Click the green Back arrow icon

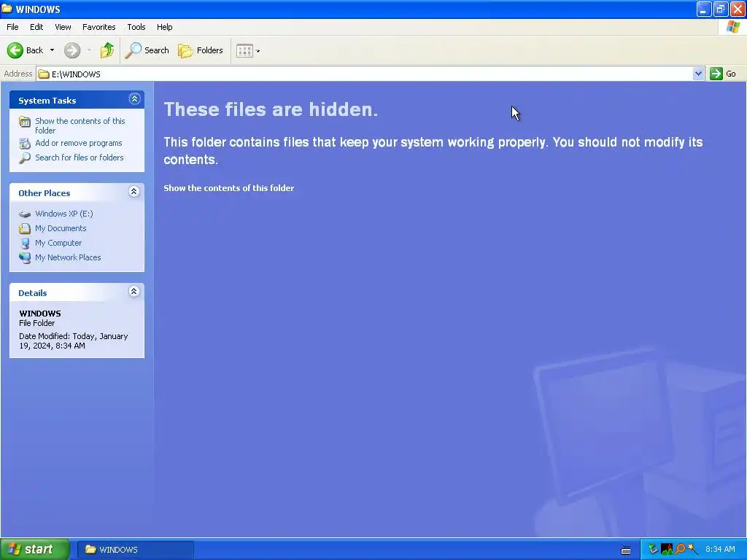[15, 50]
